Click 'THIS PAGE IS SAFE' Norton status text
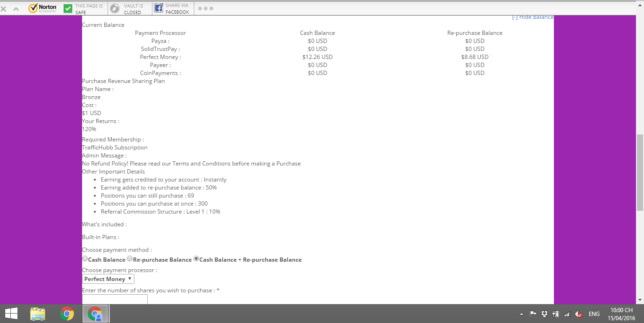The width and height of the screenshot is (644, 323). click(x=89, y=9)
